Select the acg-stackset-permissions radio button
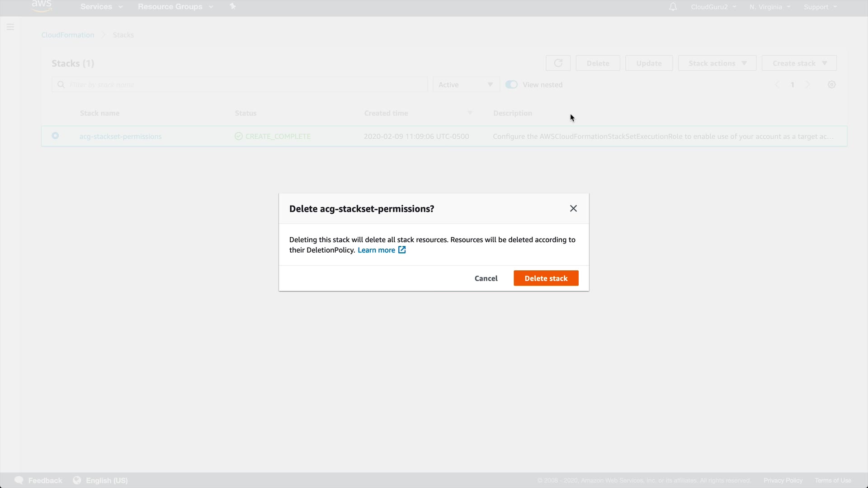Screen dimensions: 868x488 (x=55, y=136)
